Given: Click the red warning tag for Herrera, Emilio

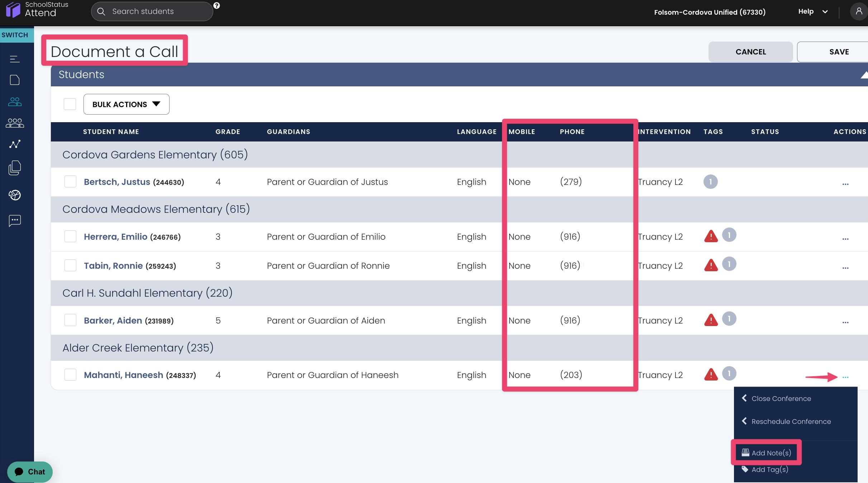Looking at the screenshot, I should pos(711,236).
